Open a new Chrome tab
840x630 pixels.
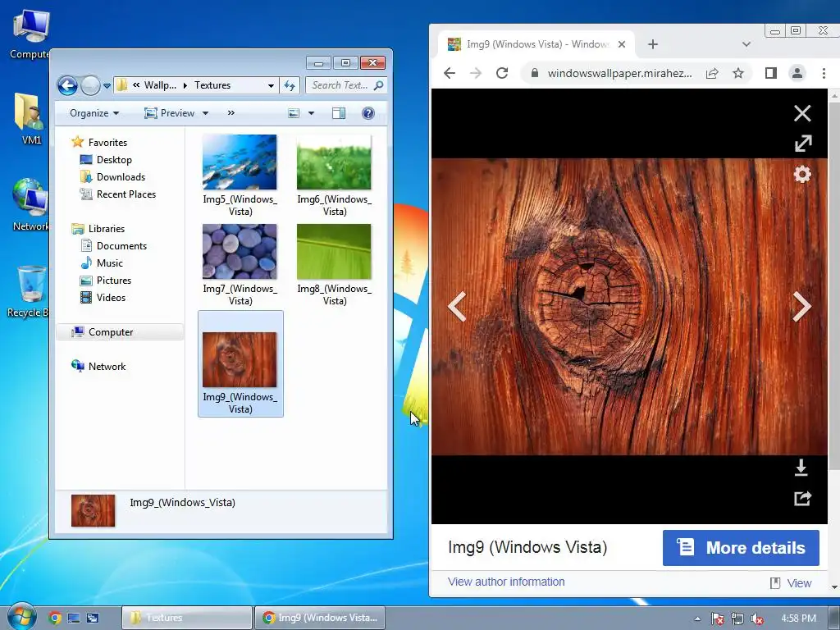coord(652,44)
